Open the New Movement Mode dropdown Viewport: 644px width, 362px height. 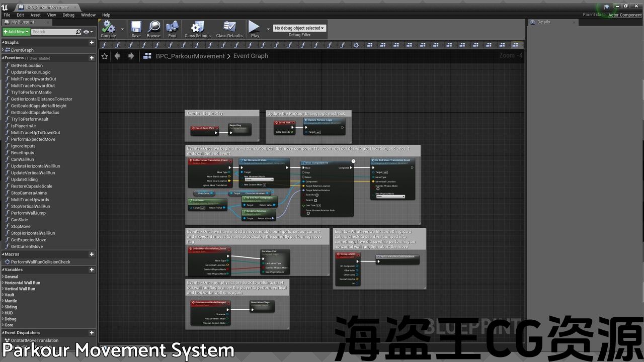point(259,179)
